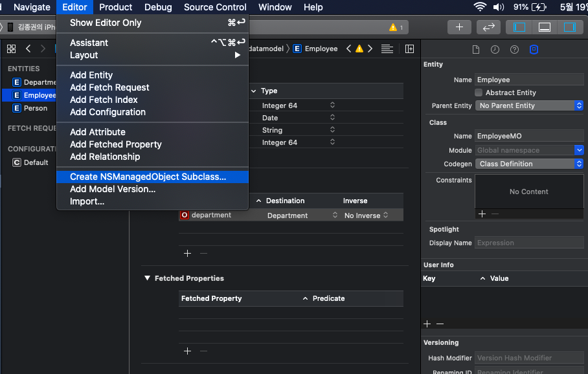
Task: Add an editor pane on right
Action: point(409,49)
